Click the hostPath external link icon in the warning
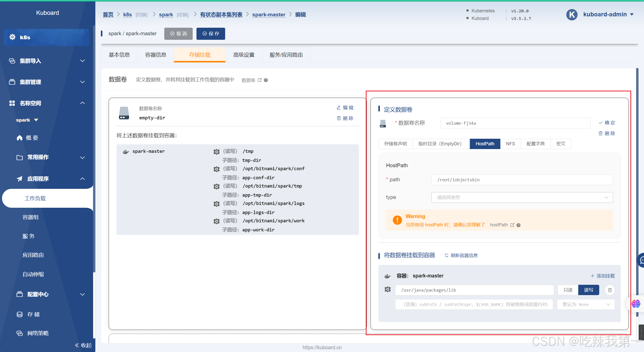Viewport: 644px width, 352px height. [512, 225]
